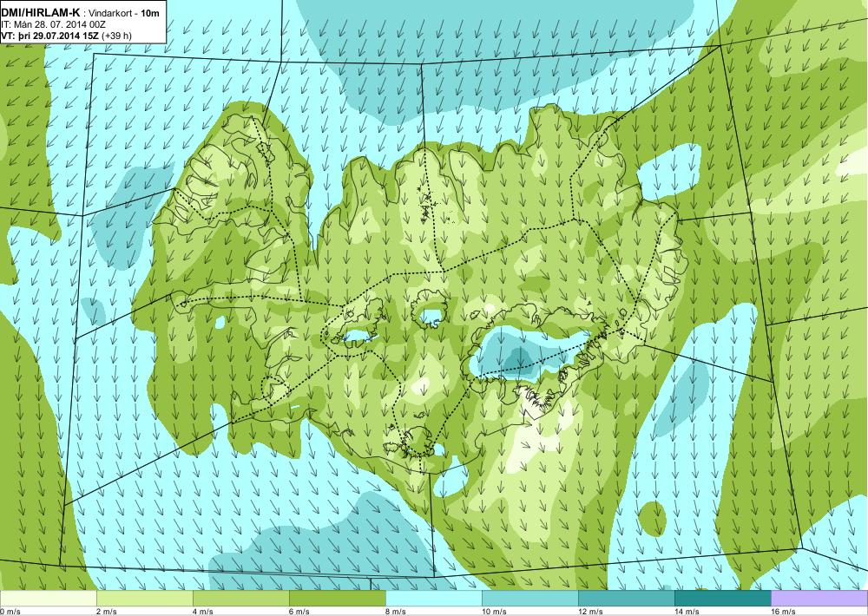Select the light cyan 8–10 m/s legend swatch

tap(434, 599)
